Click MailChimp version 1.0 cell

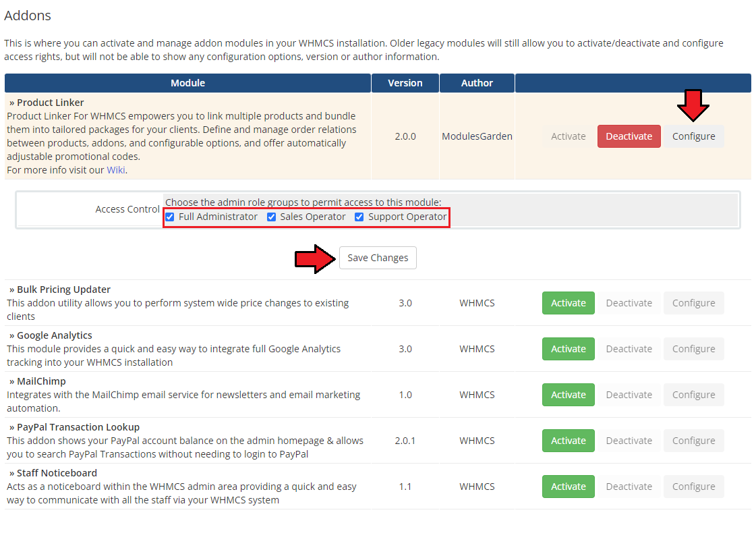pos(405,395)
